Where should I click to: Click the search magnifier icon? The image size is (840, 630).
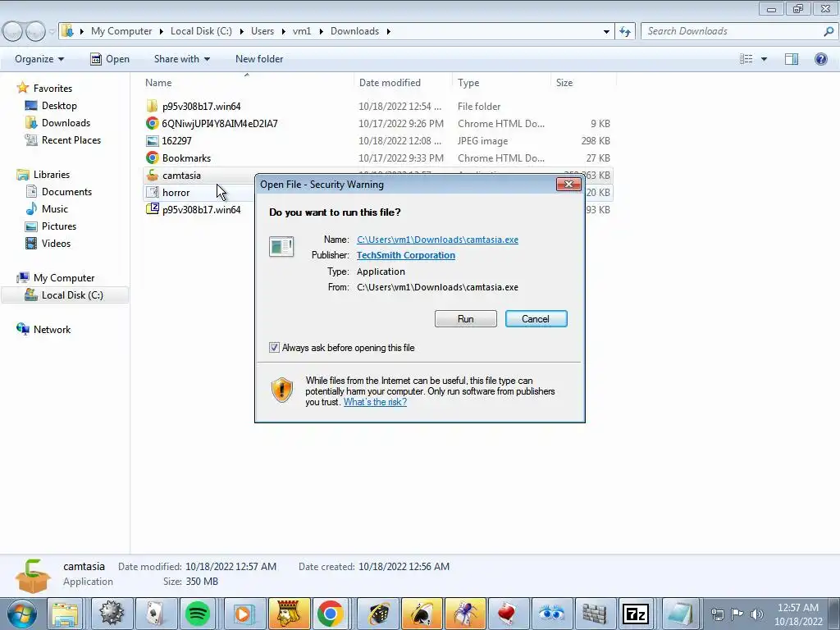[829, 31]
